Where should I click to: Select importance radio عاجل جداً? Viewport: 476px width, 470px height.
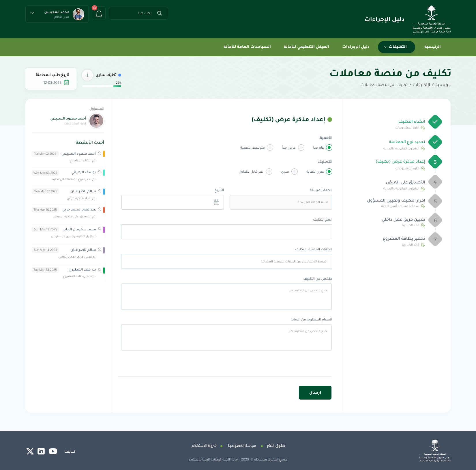click(301, 148)
